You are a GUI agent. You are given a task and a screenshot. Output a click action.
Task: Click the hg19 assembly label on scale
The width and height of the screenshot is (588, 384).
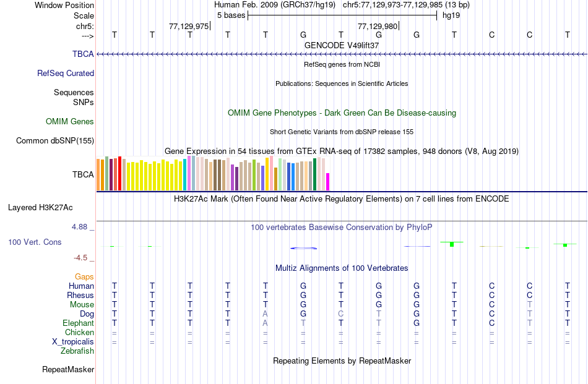451,15
